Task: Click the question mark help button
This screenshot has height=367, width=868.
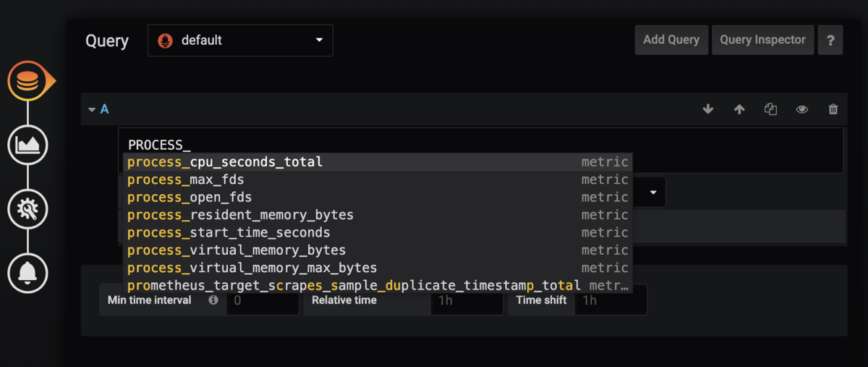Action: coord(830,40)
